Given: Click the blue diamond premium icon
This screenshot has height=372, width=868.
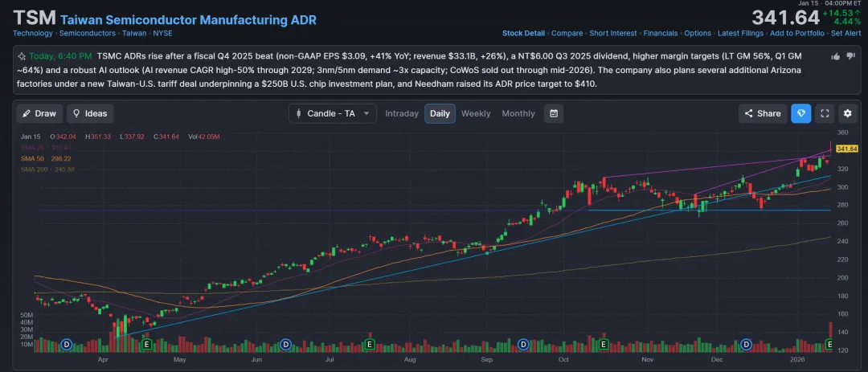Looking at the screenshot, I should (800, 113).
